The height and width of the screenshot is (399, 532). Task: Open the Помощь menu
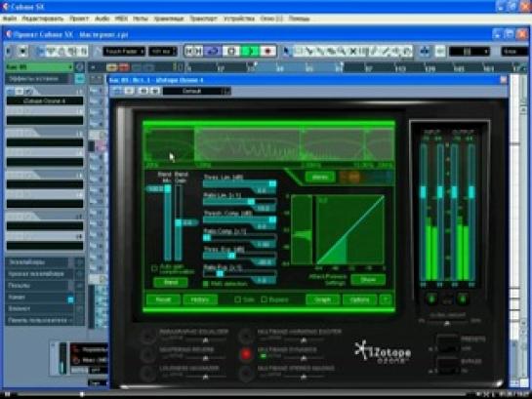click(x=300, y=19)
